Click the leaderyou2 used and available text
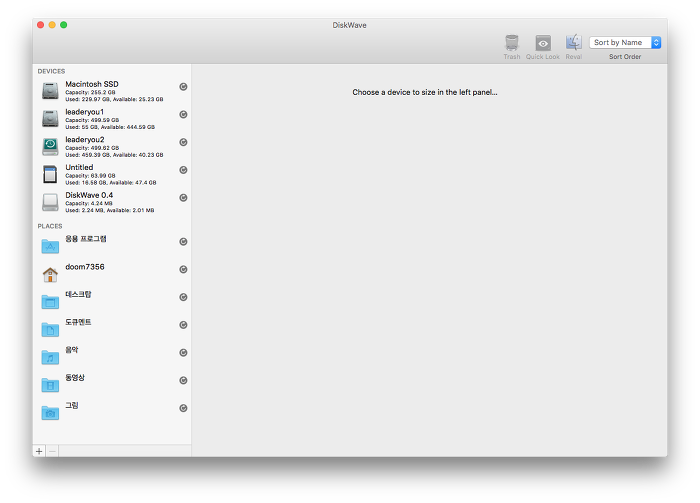 [x=114, y=155]
